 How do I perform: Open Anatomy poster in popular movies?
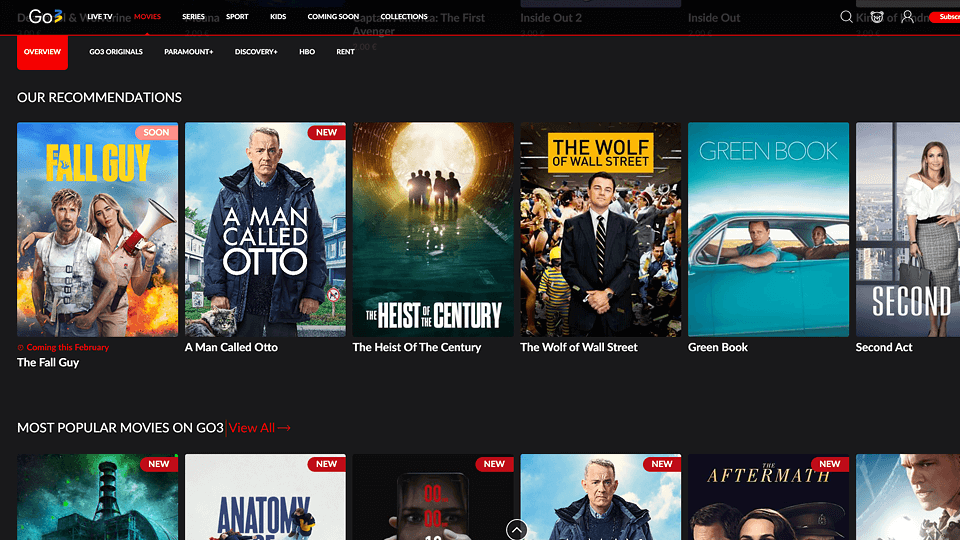pos(265,497)
